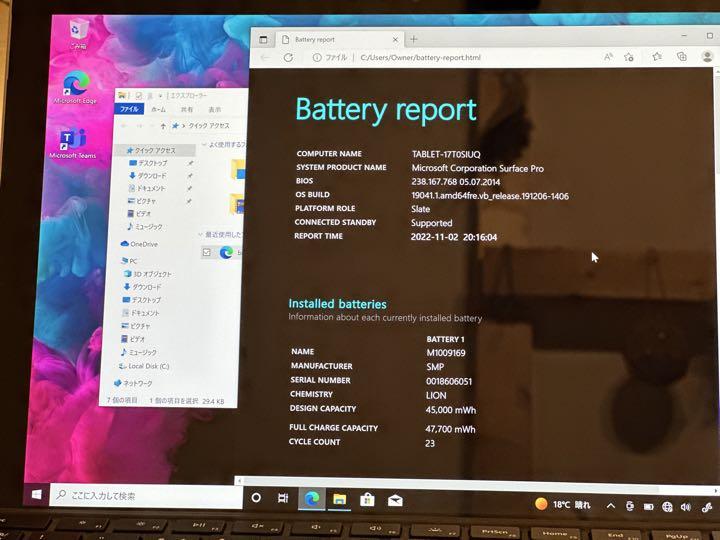Open 3D オブジェクト in navigation pane
The width and height of the screenshot is (720, 540).
coord(148,274)
